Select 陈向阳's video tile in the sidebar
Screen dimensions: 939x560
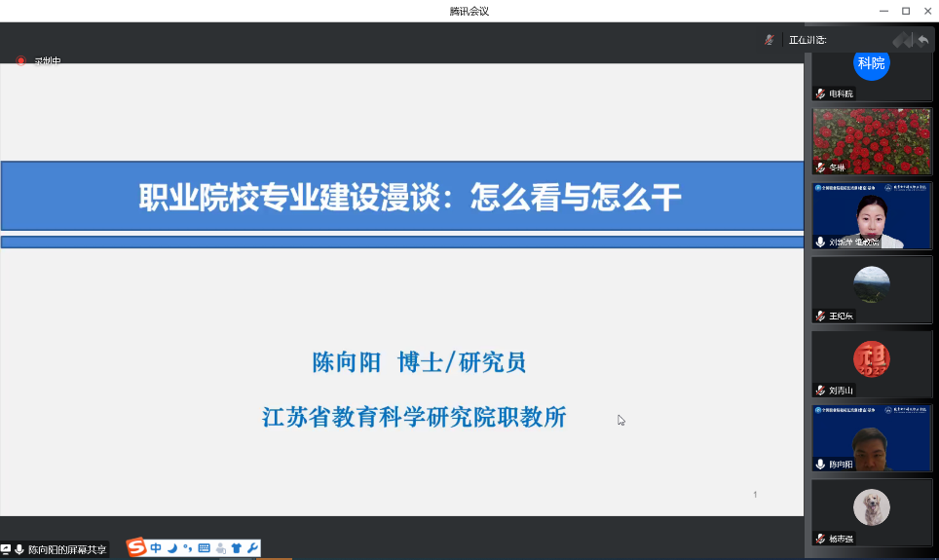point(871,438)
